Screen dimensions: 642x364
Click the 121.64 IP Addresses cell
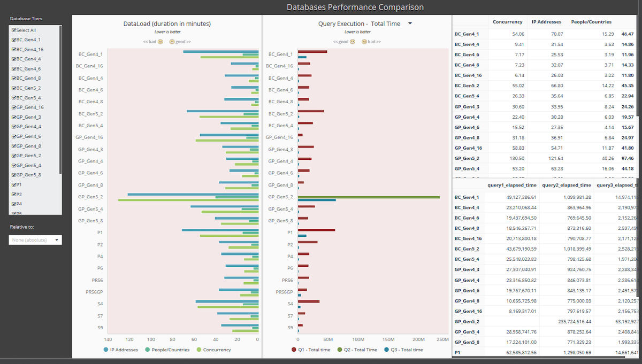point(555,158)
